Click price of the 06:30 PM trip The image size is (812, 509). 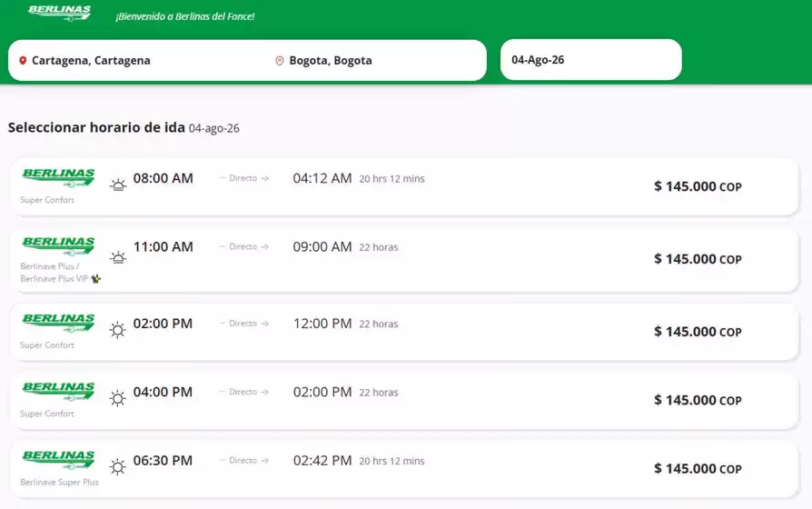[x=698, y=469]
